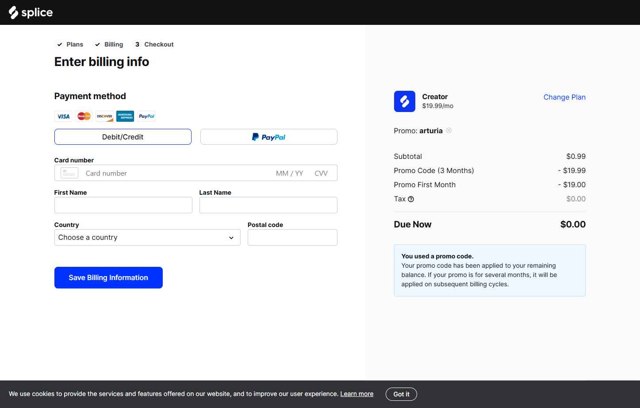Image resolution: width=640 pixels, height=408 pixels.
Task: Select Debit/Credit payment method
Action: pos(123,137)
